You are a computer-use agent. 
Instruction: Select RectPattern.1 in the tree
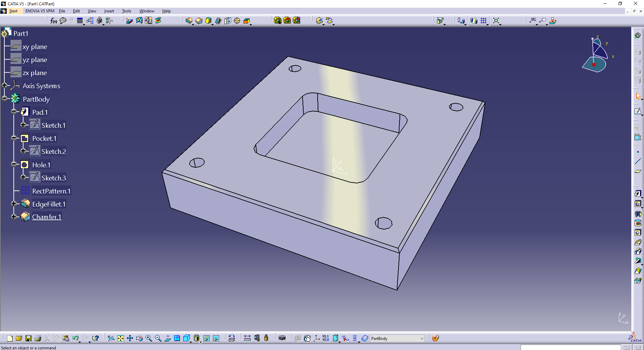point(51,191)
